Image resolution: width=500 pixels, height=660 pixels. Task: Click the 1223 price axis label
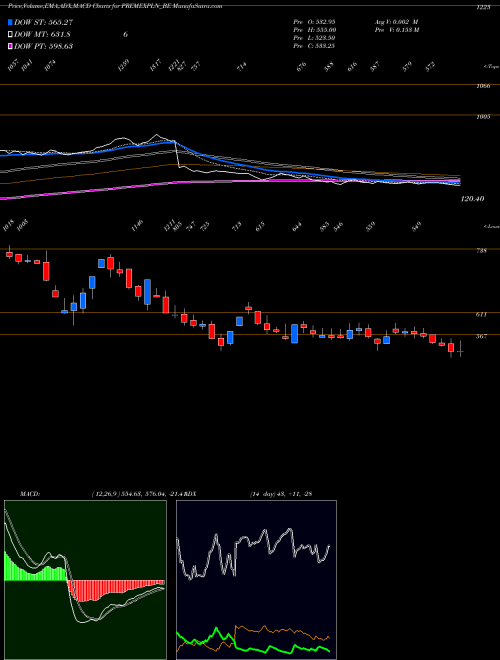click(484, 7)
